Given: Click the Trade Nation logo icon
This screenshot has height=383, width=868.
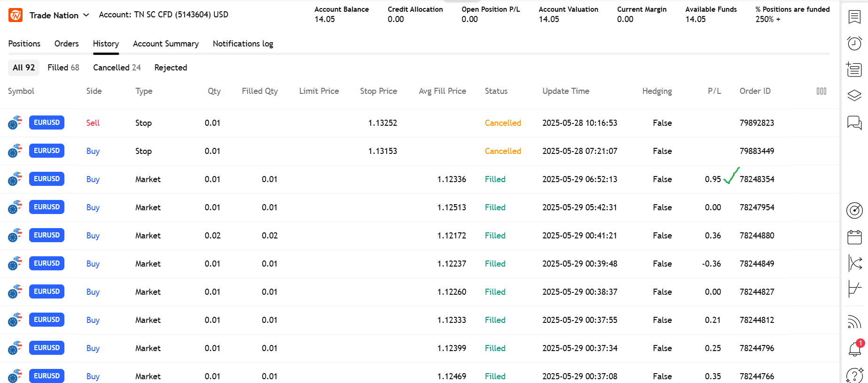Looking at the screenshot, I should pos(16,15).
